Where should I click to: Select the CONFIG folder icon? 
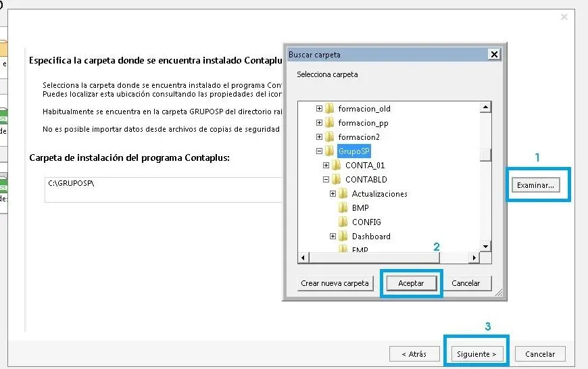click(x=343, y=222)
